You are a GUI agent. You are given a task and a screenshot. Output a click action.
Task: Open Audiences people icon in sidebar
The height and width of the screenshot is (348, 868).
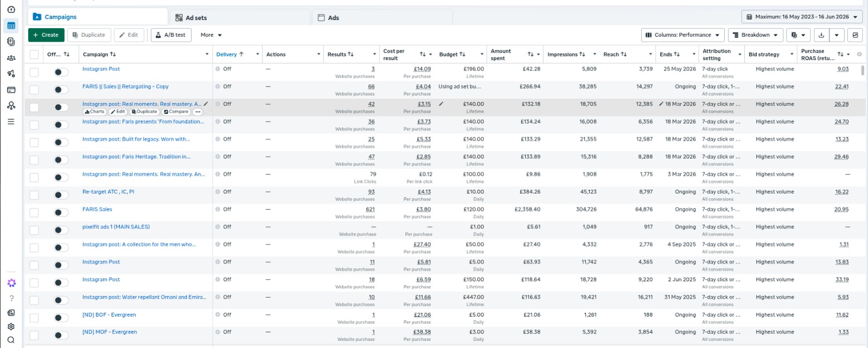point(11,57)
